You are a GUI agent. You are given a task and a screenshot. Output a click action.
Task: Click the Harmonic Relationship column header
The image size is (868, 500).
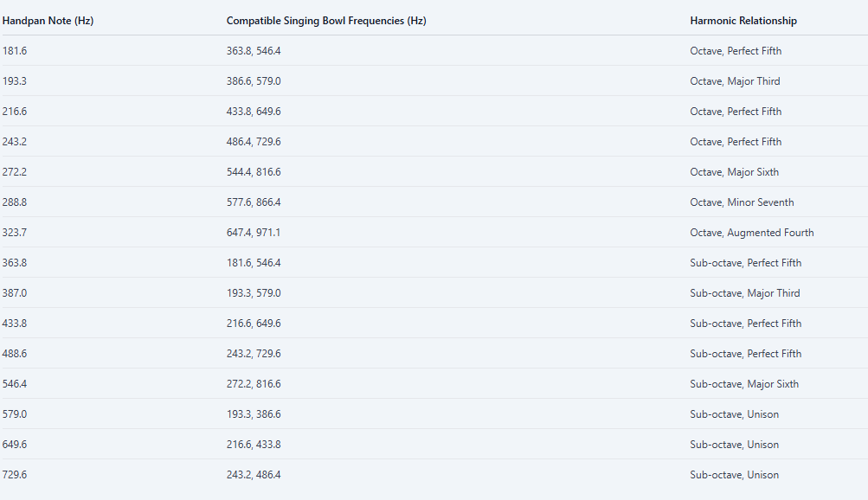pyautogui.click(x=743, y=21)
